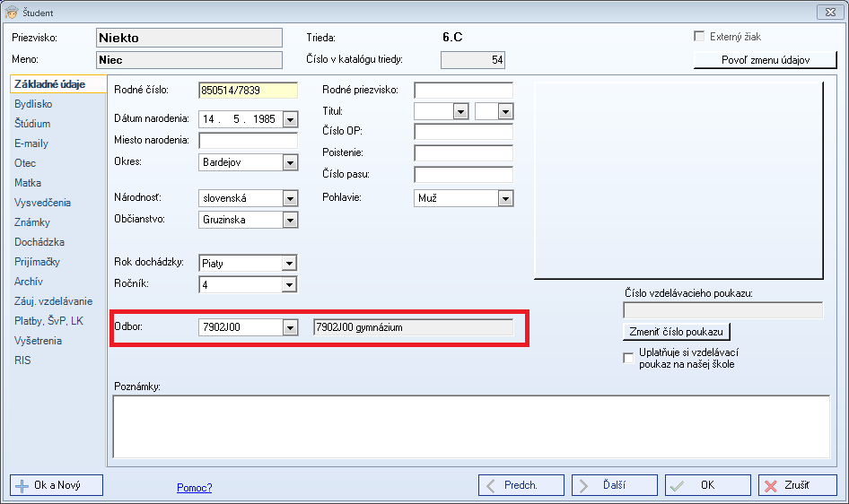The height and width of the screenshot is (504, 849).
Task: Cancel the dialog with Zrušiť
Action: [797, 485]
